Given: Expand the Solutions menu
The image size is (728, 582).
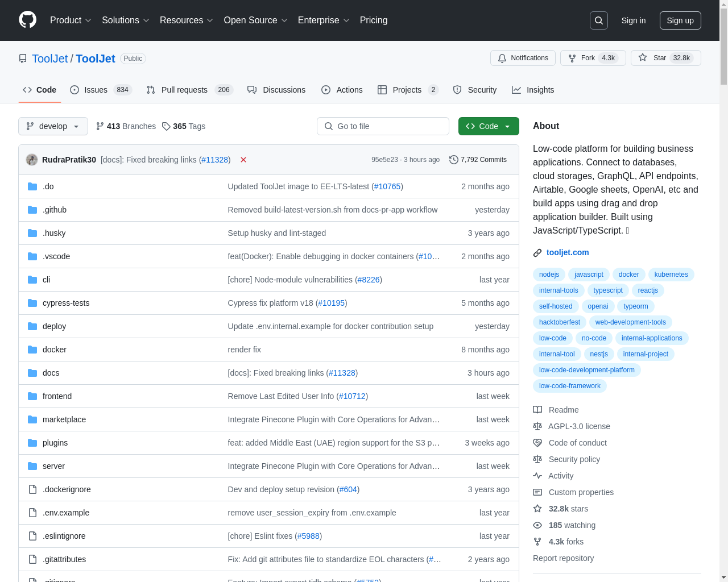Looking at the screenshot, I should [125, 20].
